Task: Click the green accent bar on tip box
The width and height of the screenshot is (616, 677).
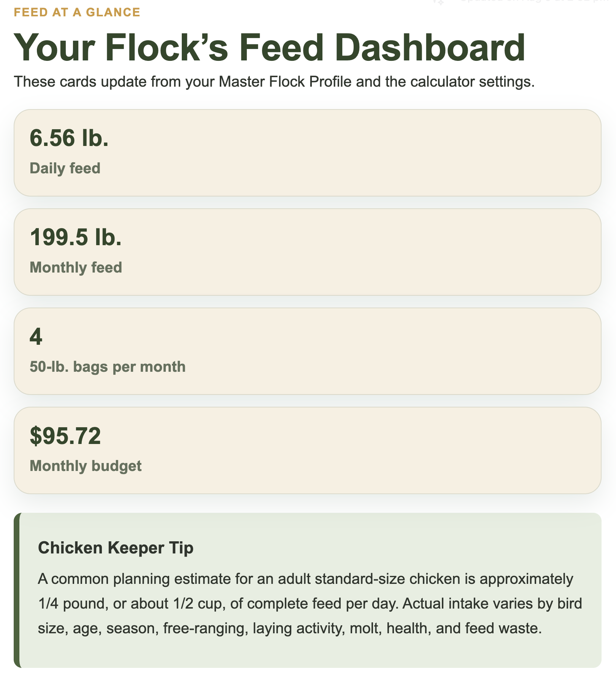Action: tap(17, 590)
